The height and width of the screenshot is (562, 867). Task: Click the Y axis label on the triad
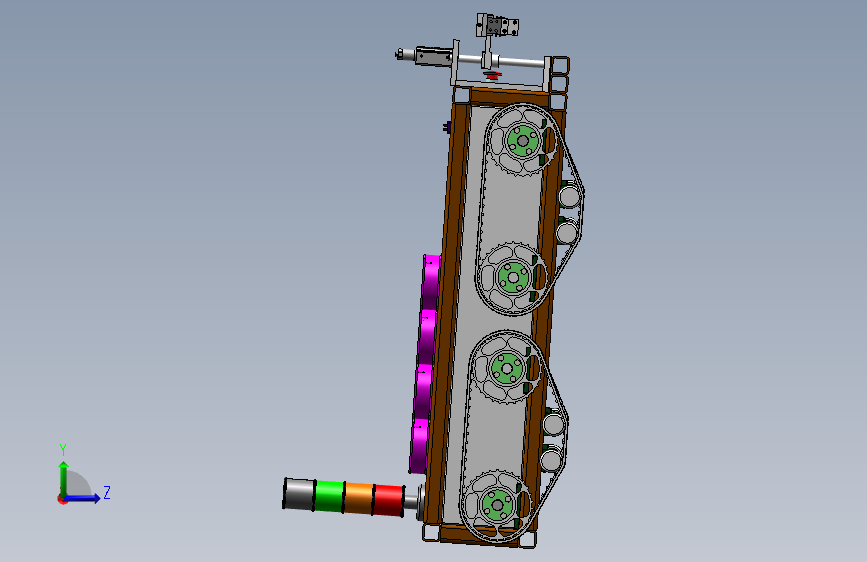click(x=63, y=450)
